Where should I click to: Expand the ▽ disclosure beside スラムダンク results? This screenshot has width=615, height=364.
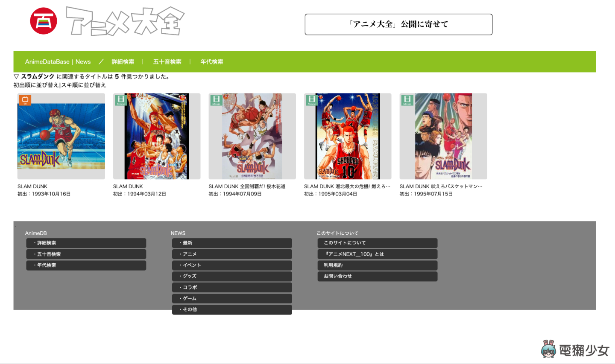16,76
